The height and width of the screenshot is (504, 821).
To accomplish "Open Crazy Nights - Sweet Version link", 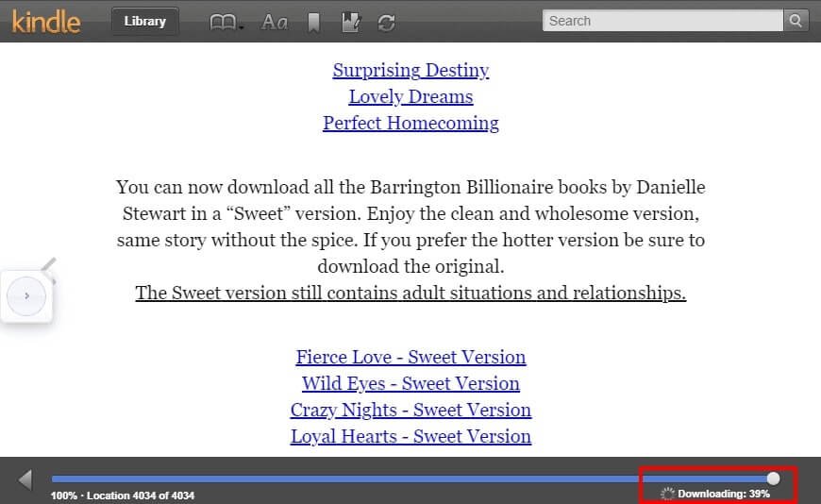I will pos(410,411).
